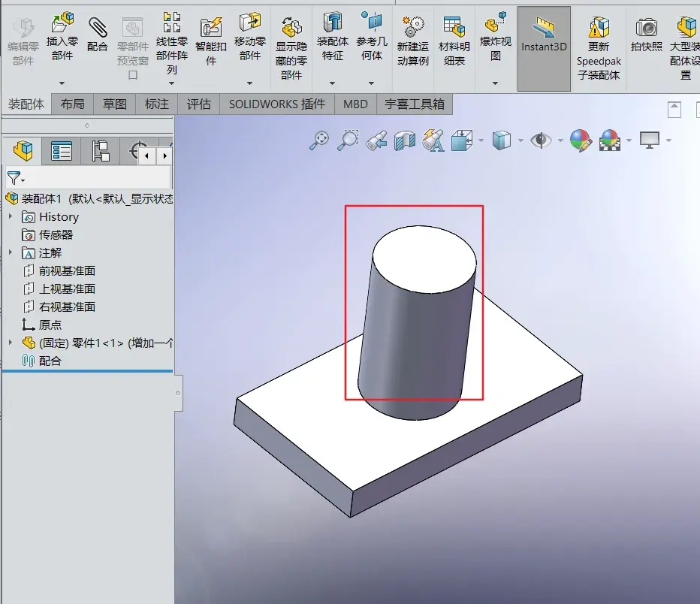
Task: Expand the 注解 (Annotations) folder
Action: click(11, 252)
